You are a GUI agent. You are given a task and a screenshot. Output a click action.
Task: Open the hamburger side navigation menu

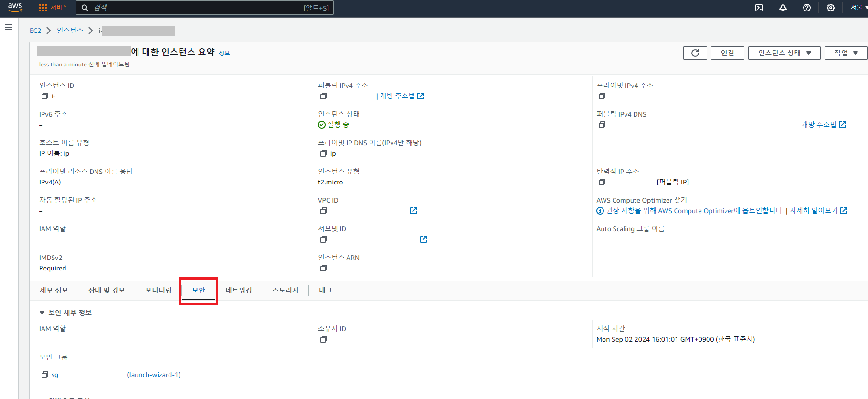click(9, 27)
